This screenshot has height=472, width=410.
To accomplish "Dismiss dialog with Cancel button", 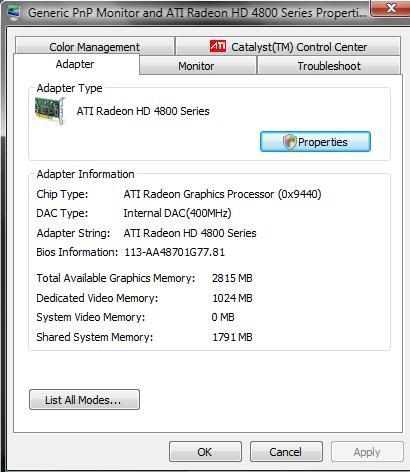I will click(x=286, y=452).
